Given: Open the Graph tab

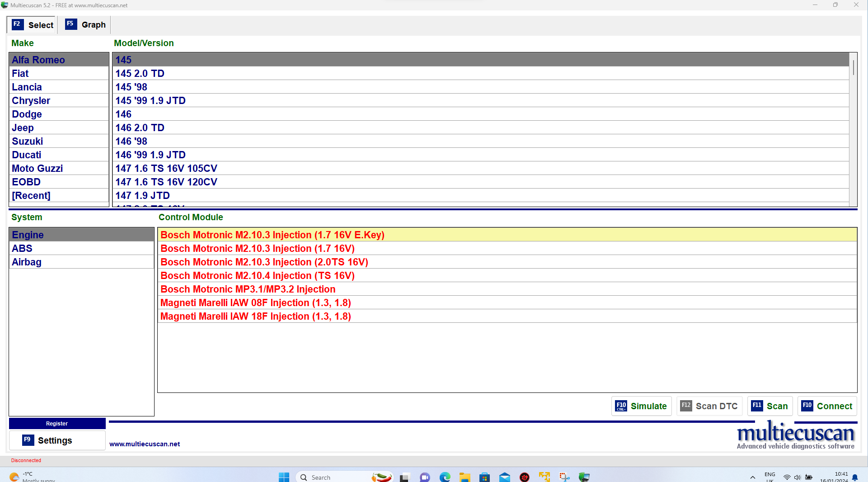Looking at the screenshot, I should click(85, 25).
